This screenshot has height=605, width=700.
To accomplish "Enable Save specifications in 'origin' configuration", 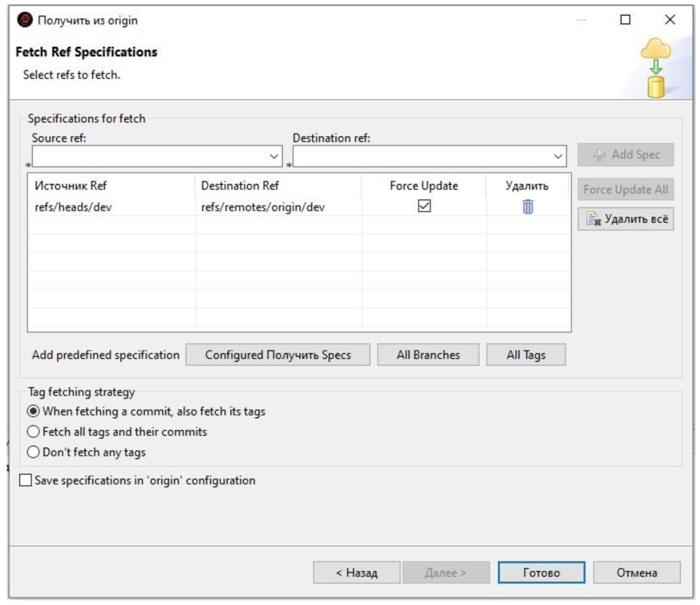I will tap(26, 481).
